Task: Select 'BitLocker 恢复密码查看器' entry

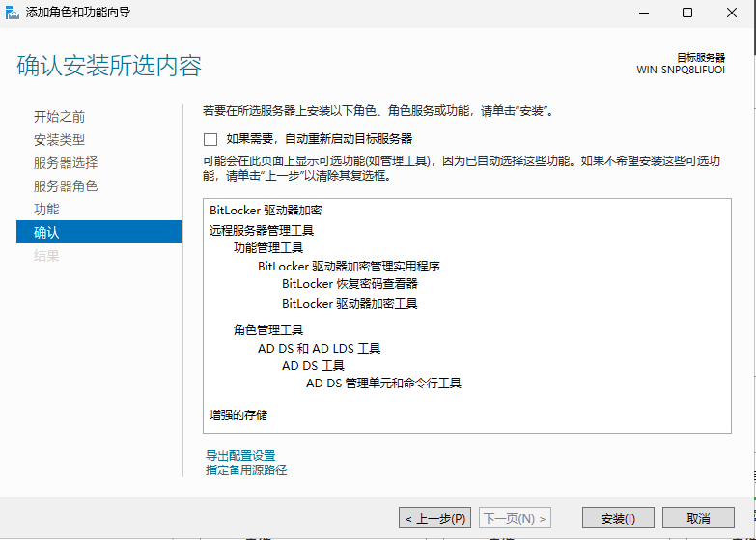Action: click(350, 284)
